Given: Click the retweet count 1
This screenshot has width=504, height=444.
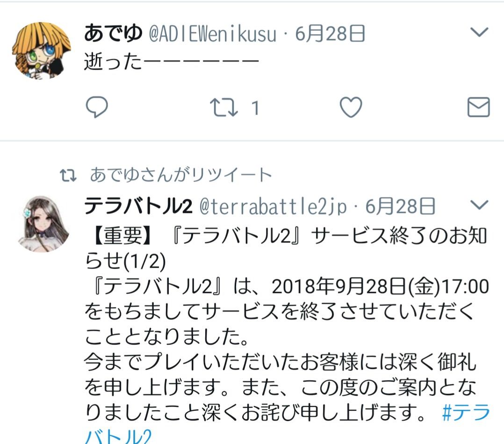Looking at the screenshot, I should [255, 108].
